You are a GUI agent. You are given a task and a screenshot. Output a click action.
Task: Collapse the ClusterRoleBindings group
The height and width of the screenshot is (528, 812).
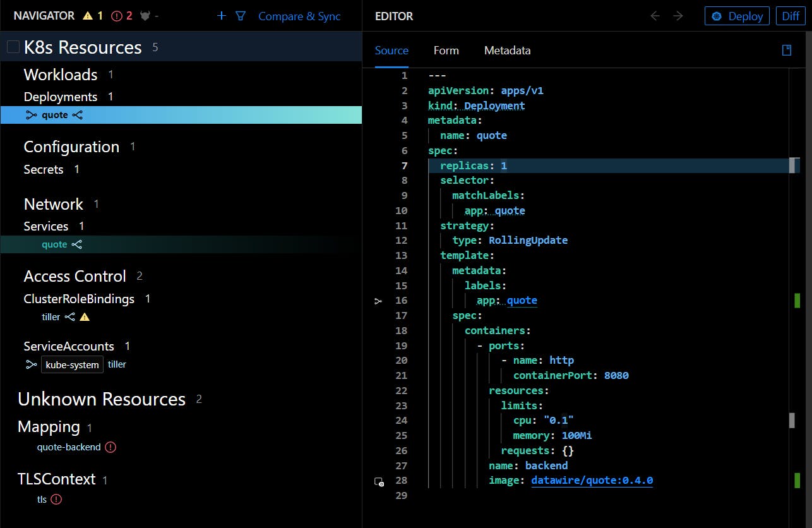pyautogui.click(x=79, y=299)
